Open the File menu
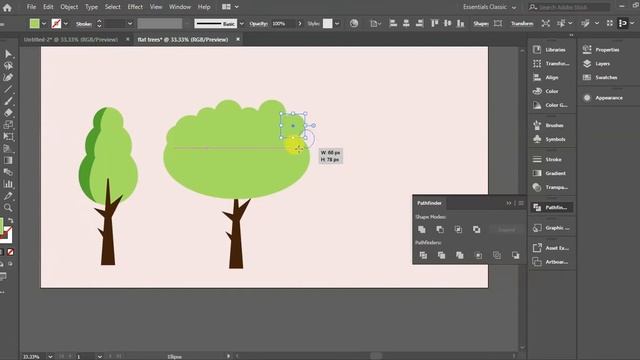The image size is (640, 360). click(x=31, y=7)
